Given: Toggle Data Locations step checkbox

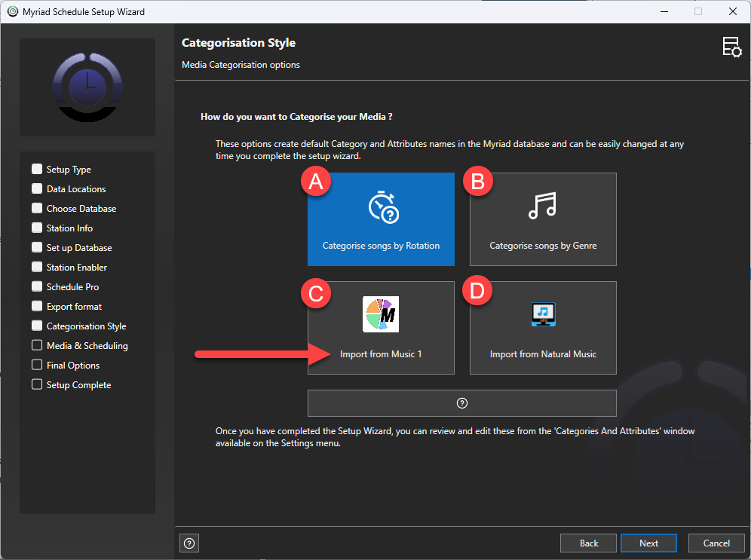Looking at the screenshot, I should pyautogui.click(x=37, y=188).
